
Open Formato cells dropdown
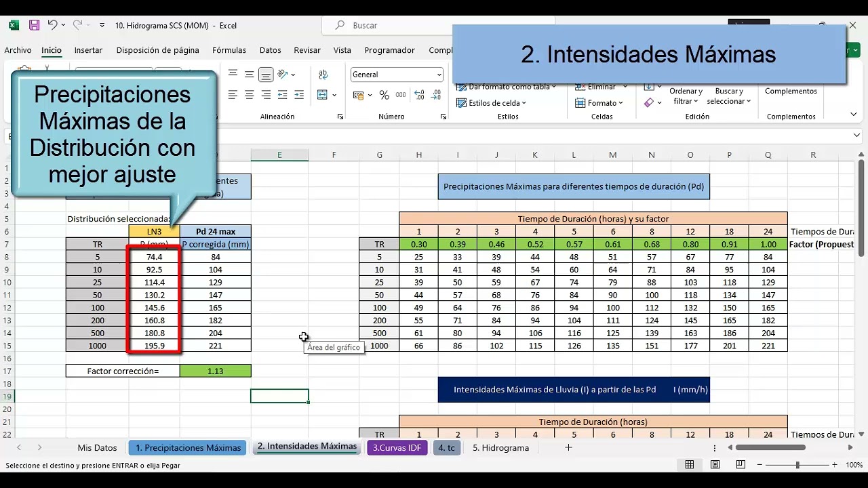(x=599, y=103)
